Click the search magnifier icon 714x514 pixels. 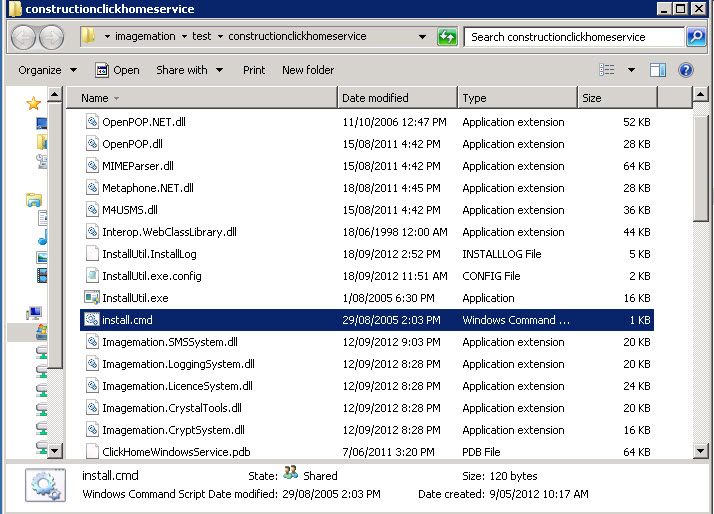tap(696, 37)
